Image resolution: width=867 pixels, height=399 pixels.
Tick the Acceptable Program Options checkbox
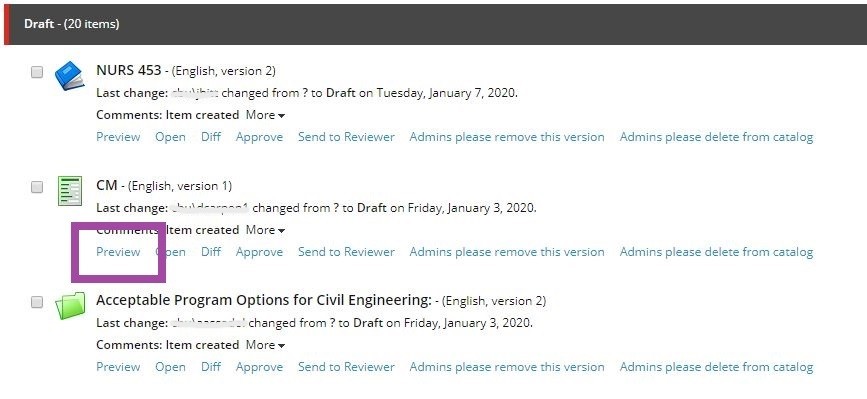click(36, 302)
